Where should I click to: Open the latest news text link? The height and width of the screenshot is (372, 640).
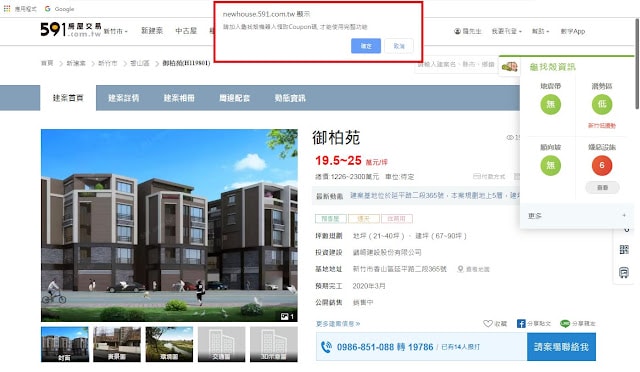tap(434, 196)
